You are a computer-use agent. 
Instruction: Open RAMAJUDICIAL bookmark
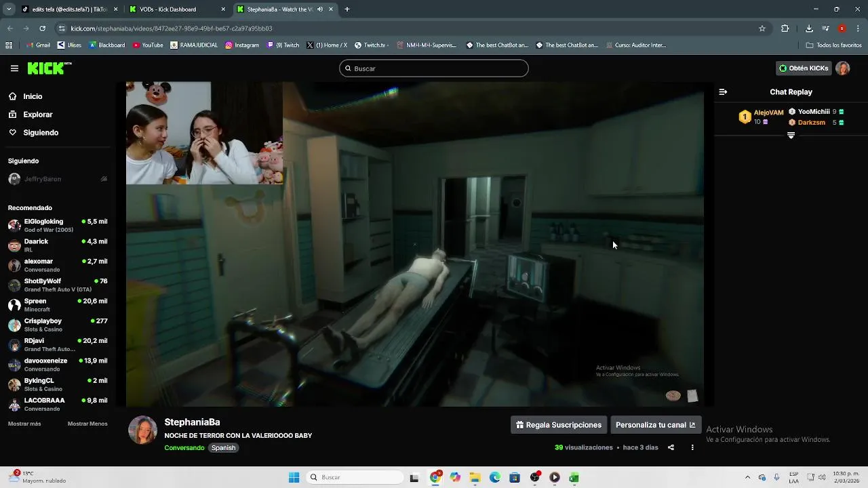(x=194, y=45)
